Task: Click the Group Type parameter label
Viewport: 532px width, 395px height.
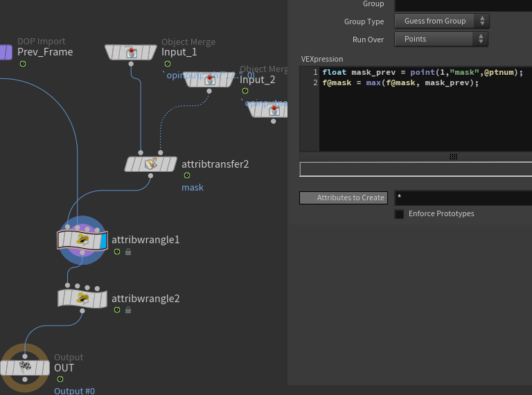Action: pos(364,21)
